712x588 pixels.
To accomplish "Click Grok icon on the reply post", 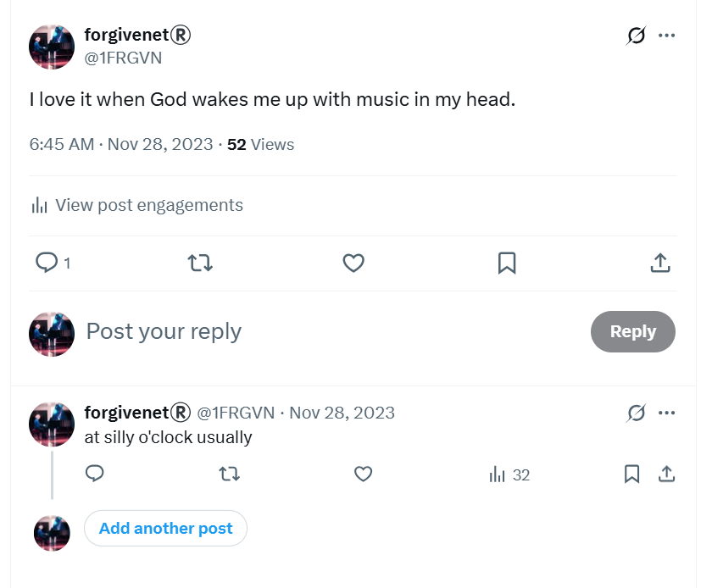I will [636, 413].
